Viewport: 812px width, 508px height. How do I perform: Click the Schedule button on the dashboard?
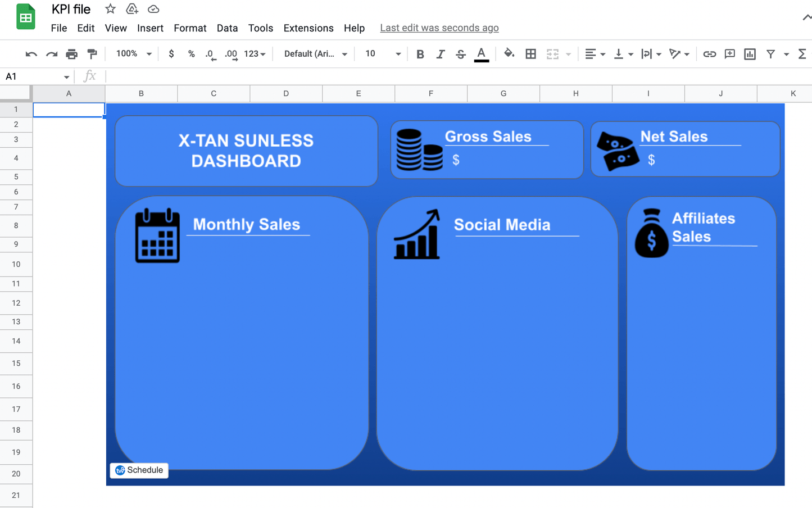139,470
